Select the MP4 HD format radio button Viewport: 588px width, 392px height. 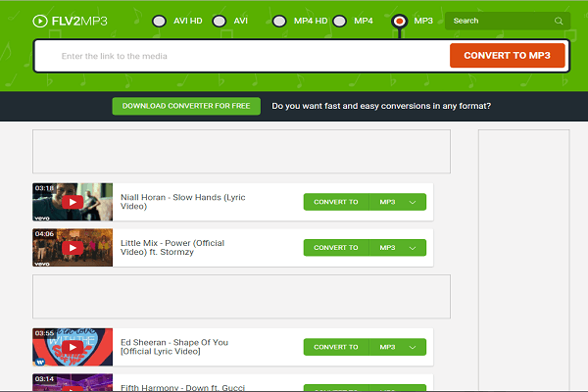click(279, 21)
